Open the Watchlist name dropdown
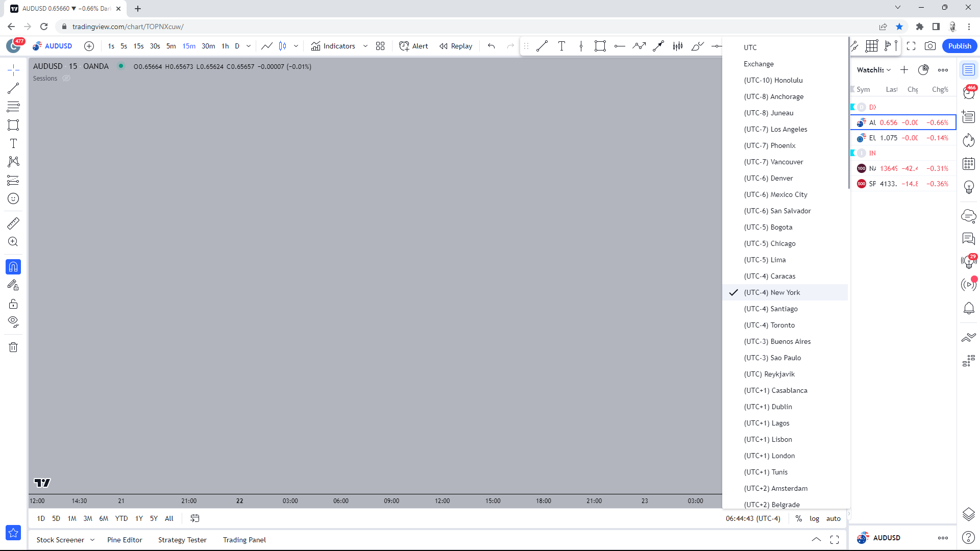 pyautogui.click(x=874, y=70)
